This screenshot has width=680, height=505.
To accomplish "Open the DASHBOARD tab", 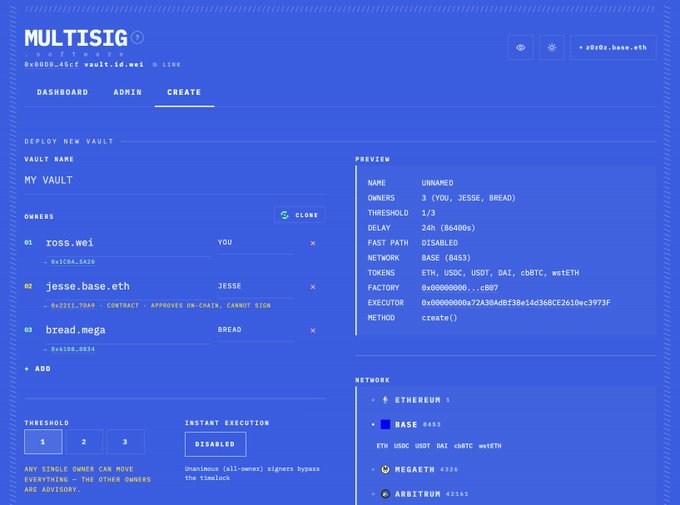I will (x=62, y=92).
